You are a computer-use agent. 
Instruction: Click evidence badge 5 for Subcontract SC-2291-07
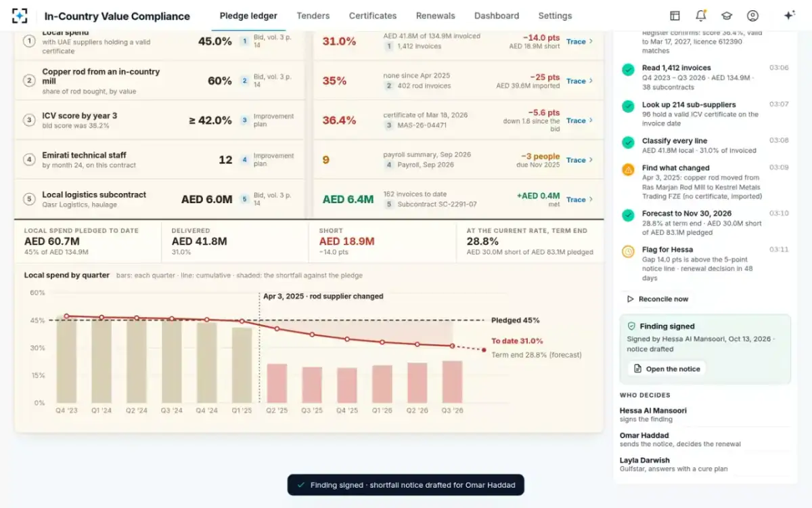[389, 204]
